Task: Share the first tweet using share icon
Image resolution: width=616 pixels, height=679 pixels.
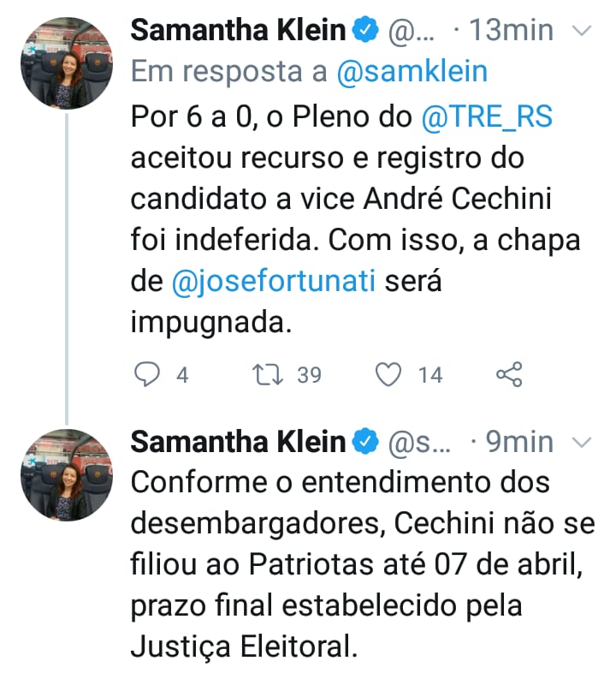Action: coord(509,374)
